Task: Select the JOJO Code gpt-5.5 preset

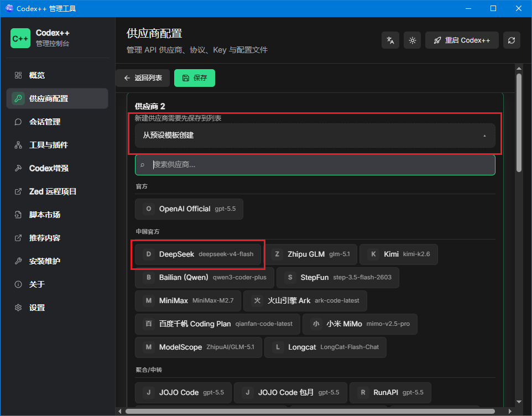Action: 183,393
